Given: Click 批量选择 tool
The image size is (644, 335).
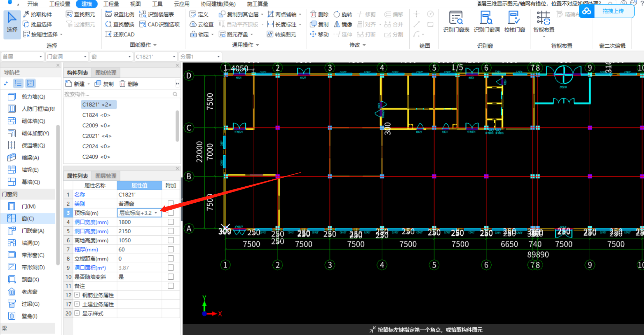Looking at the screenshot, I should [x=37, y=24].
